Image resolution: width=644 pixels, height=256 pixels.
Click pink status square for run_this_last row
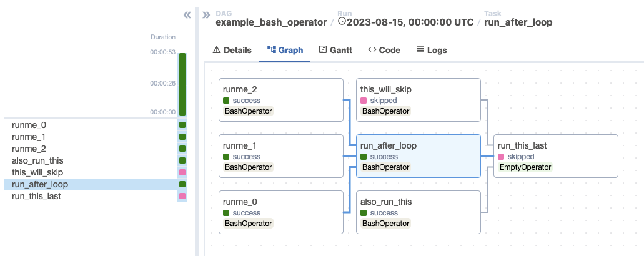(x=182, y=196)
